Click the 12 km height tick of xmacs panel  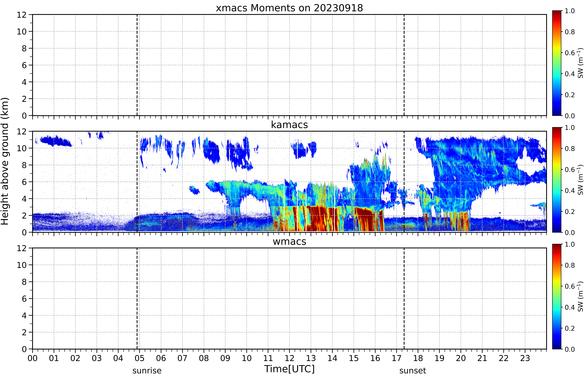tap(22, 15)
